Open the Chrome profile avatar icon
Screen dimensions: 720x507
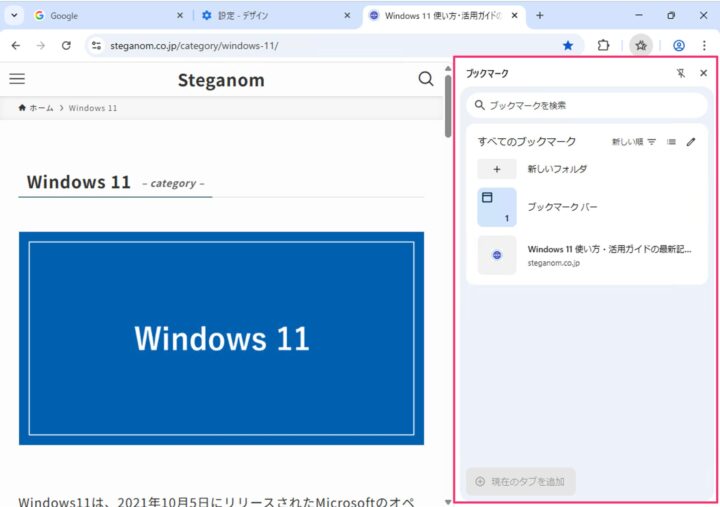pos(679,45)
